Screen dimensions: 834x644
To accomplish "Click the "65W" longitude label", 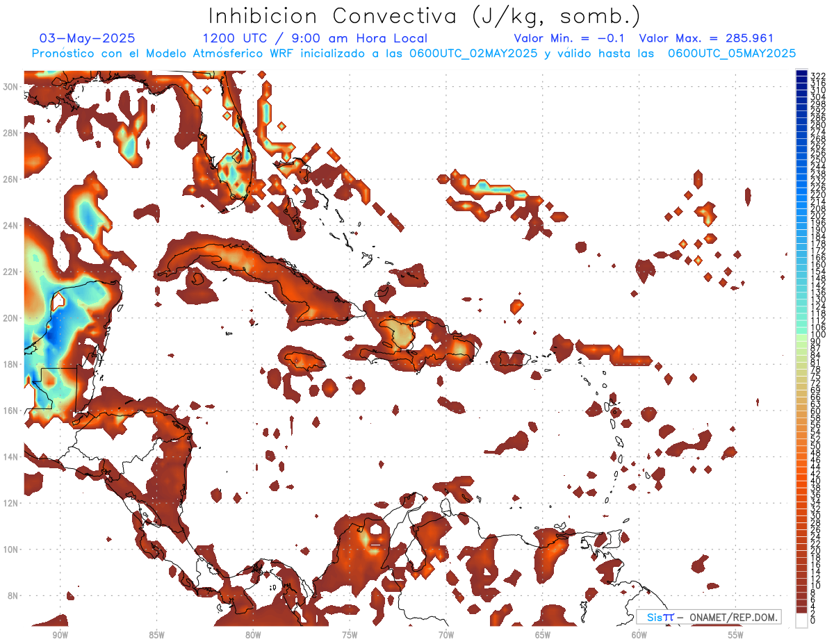I will (x=543, y=635).
